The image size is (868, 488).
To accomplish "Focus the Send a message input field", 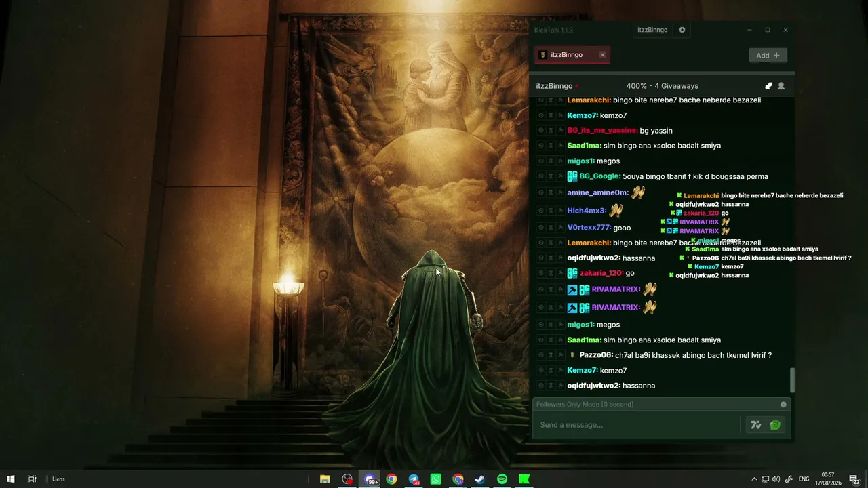I will (637, 425).
